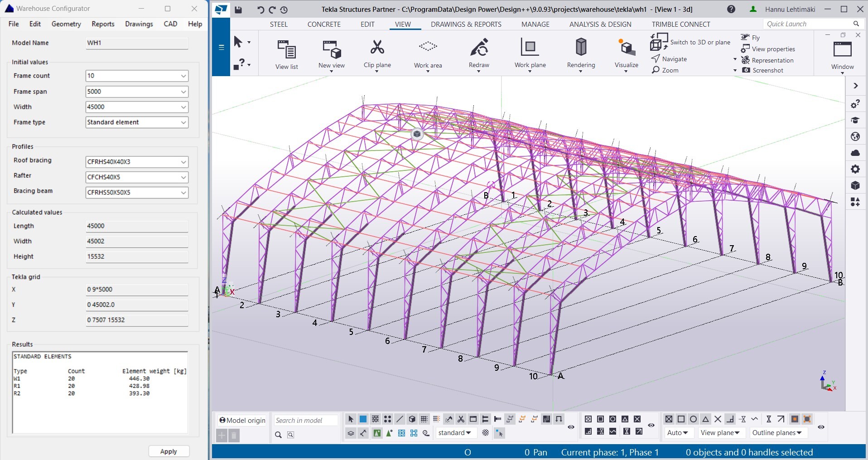
Task: Open Applications & components in side pane
Action: point(855,202)
